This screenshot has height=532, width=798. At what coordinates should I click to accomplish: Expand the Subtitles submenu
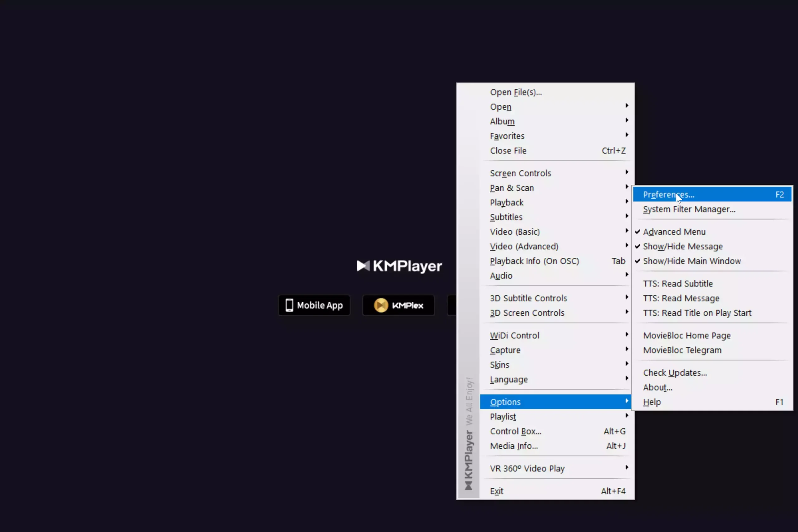point(506,217)
